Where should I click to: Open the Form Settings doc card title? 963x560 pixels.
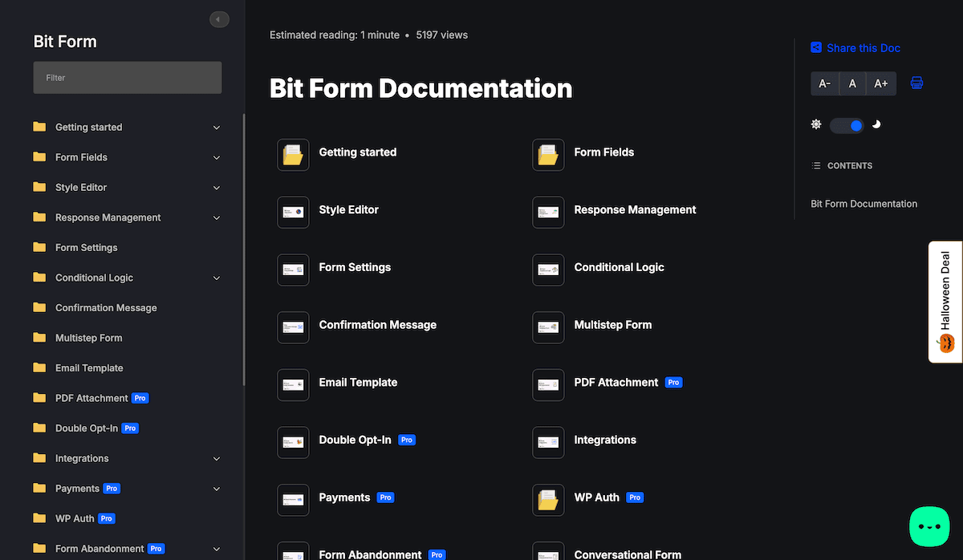tap(355, 267)
